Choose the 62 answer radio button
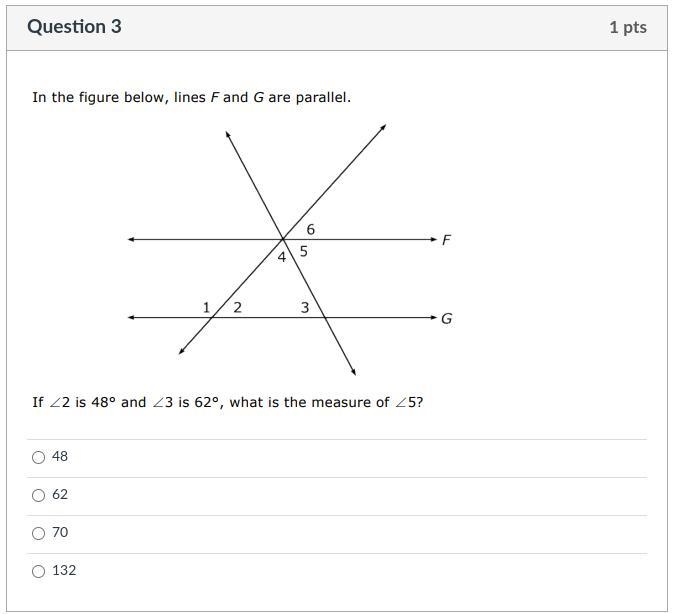The height and width of the screenshot is (614, 673). coord(38,496)
